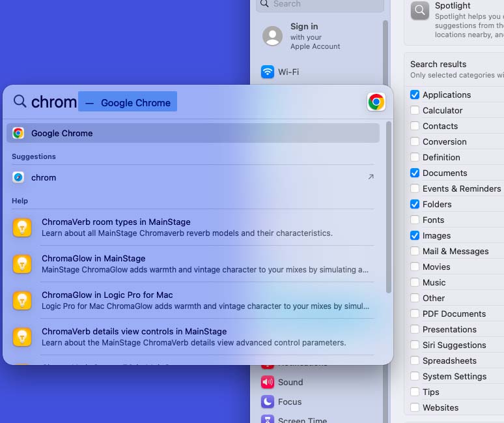The height and width of the screenshot is (423, 504).
Task: Click search magnifier in System Settings sidebar
Action: click(264, 3)
